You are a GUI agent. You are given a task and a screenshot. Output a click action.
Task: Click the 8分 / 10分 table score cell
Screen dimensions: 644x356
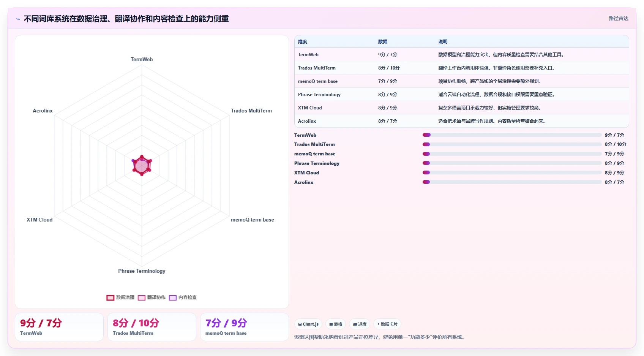[x=389, y=68]
